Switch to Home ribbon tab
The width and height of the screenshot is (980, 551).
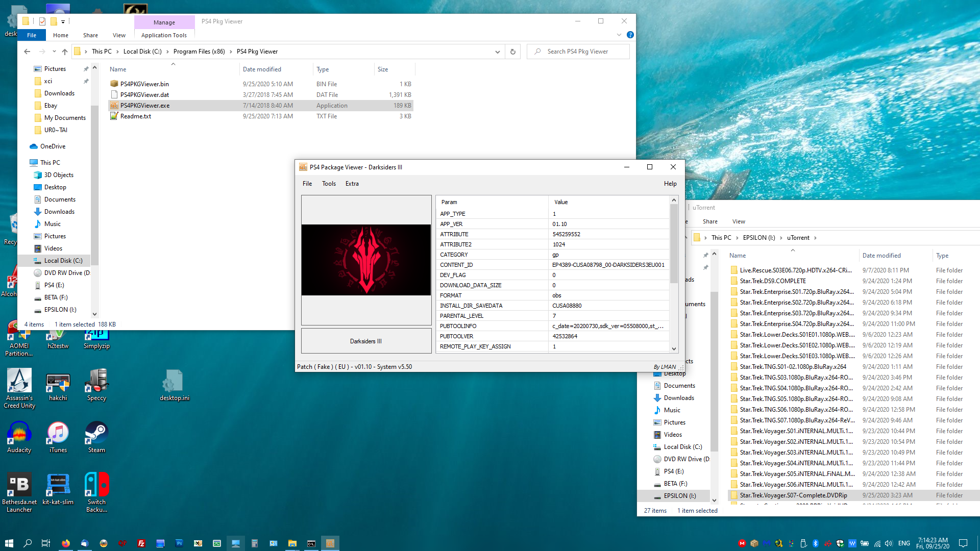[x=61, y=35]
